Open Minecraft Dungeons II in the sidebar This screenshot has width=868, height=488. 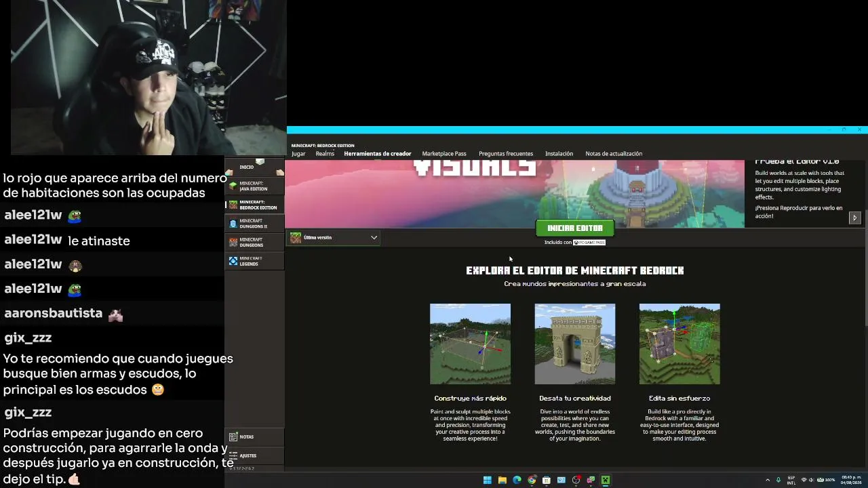[254, 224]
